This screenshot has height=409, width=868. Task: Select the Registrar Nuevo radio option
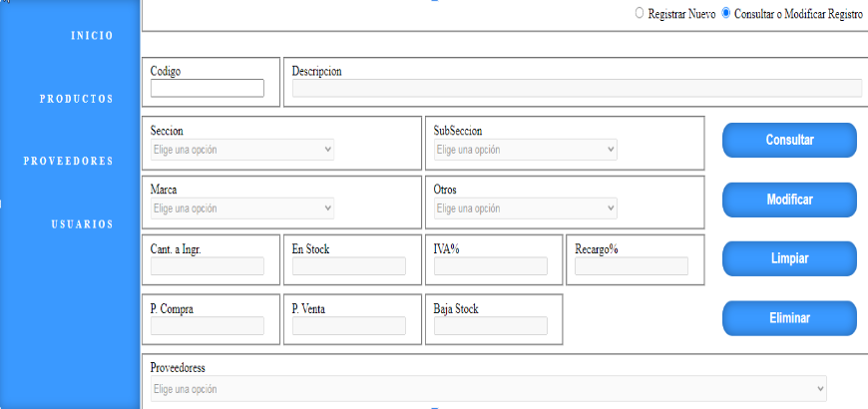coord(640,15)
